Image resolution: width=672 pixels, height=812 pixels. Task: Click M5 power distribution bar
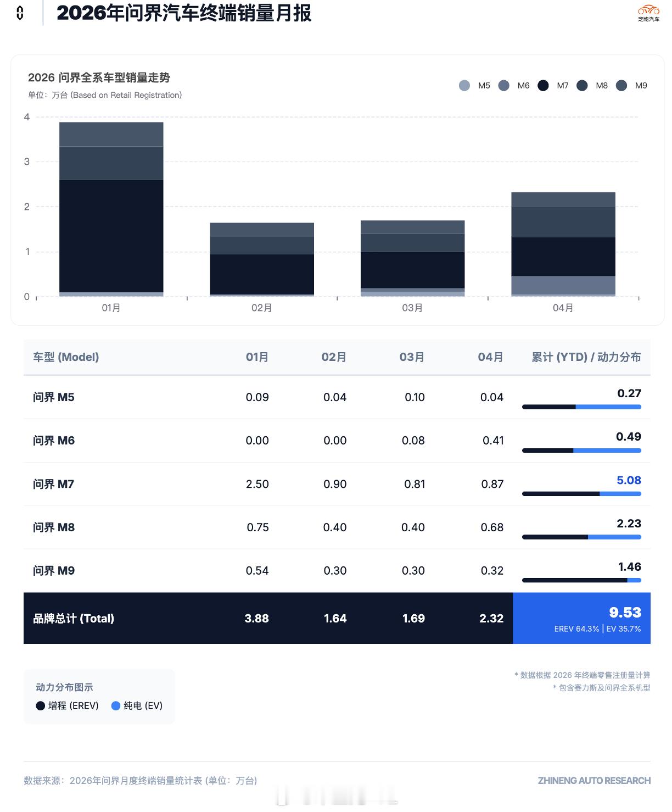point(581,407)
